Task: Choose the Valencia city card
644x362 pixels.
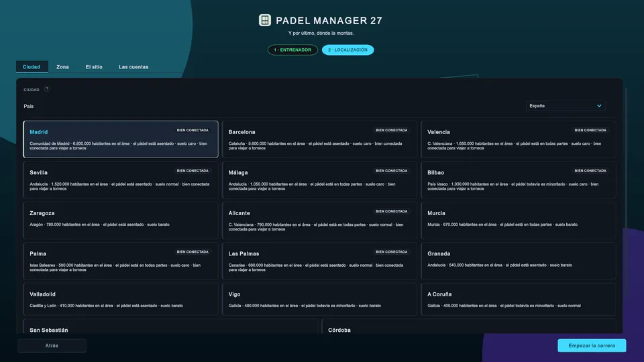Action: pyautogui.click(x=519, y=139)
